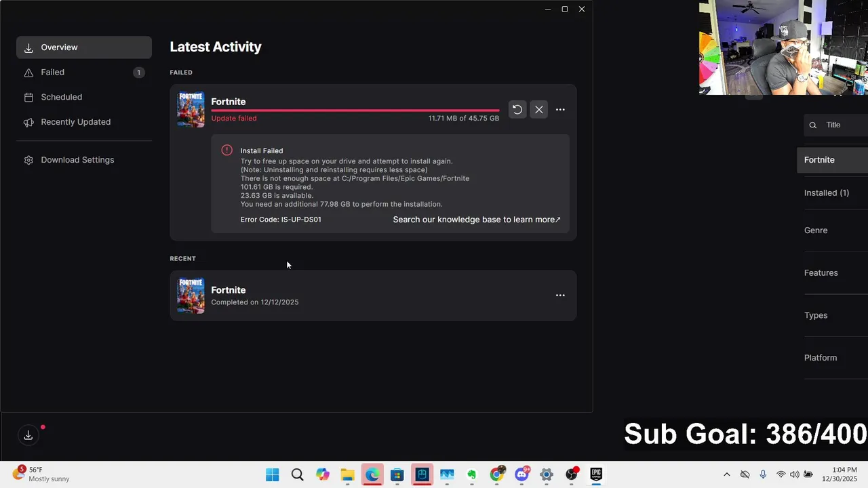Image resolution: width=868 pixels, height=488 pixels.
Task: Click 'Completed on 12/12/2025' text
Action: (x=255, y=302)
